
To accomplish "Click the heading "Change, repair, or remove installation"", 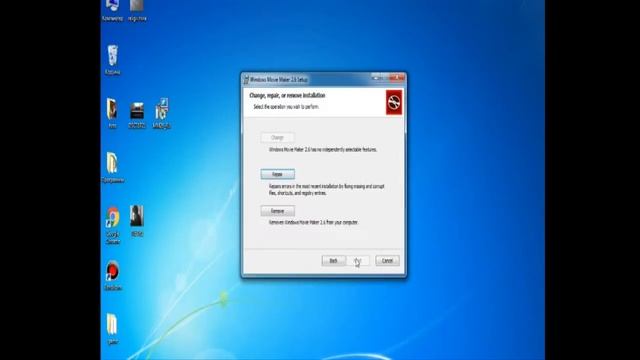I will [287, 95].
